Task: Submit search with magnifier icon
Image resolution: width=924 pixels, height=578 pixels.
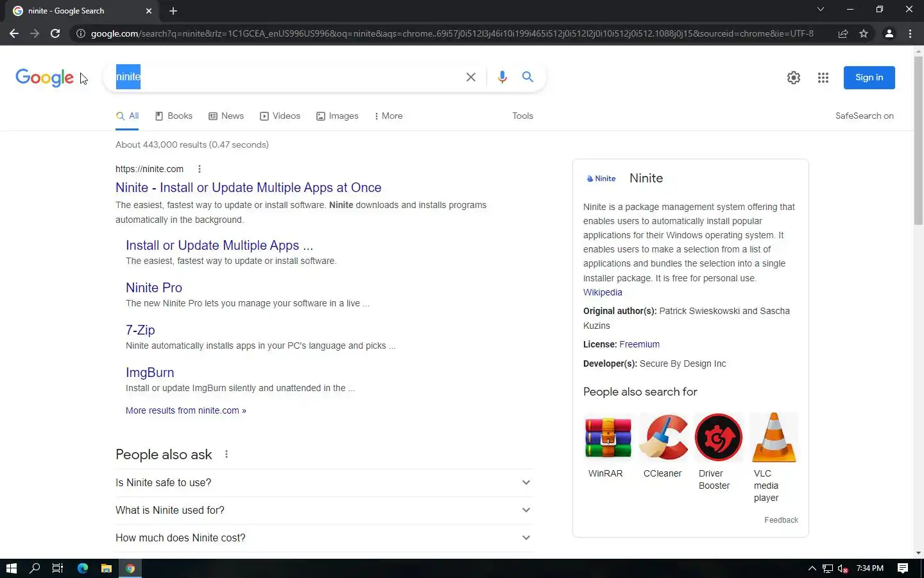Action: pos(527,77)
